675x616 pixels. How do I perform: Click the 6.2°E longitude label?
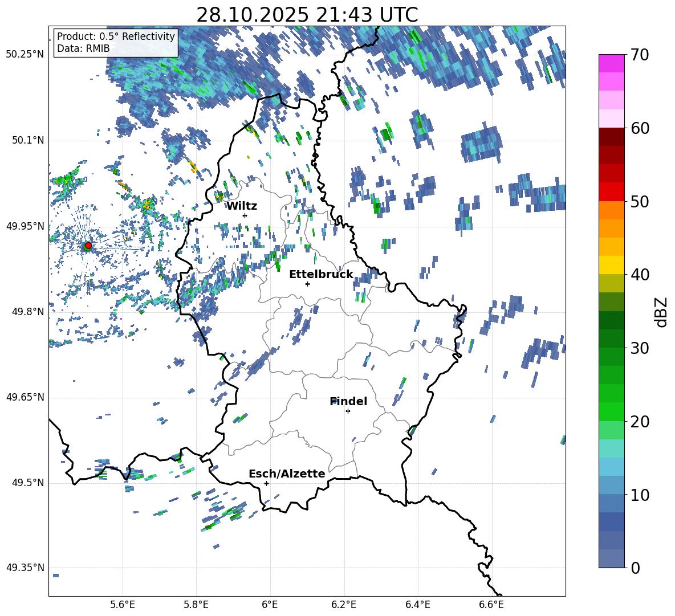click(x=344, y=605)
